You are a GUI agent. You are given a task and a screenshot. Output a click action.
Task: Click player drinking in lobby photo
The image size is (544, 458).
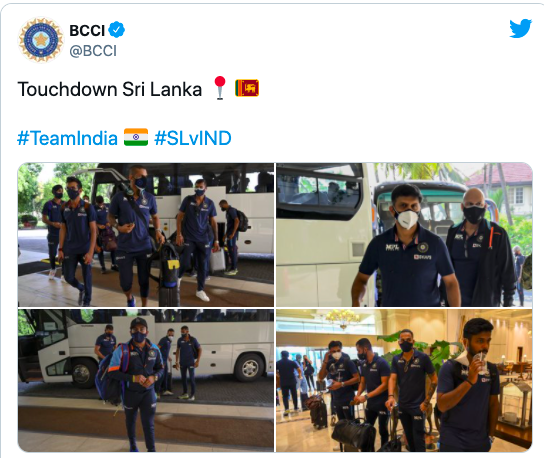(468, 385)
